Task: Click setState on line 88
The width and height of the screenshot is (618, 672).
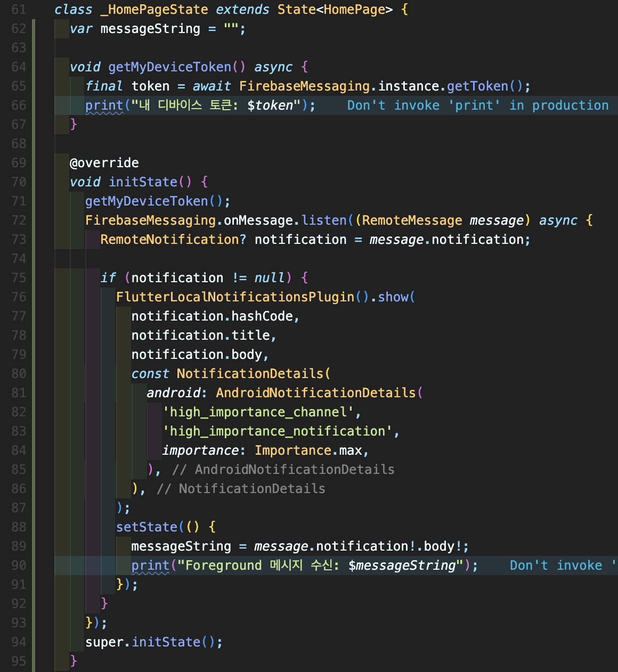Action: click(147, 527)
